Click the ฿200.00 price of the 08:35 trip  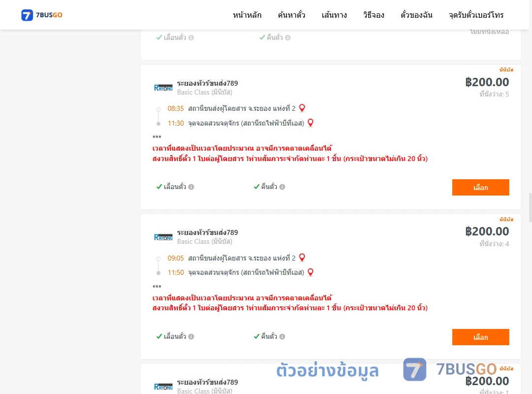coord(487,82)
